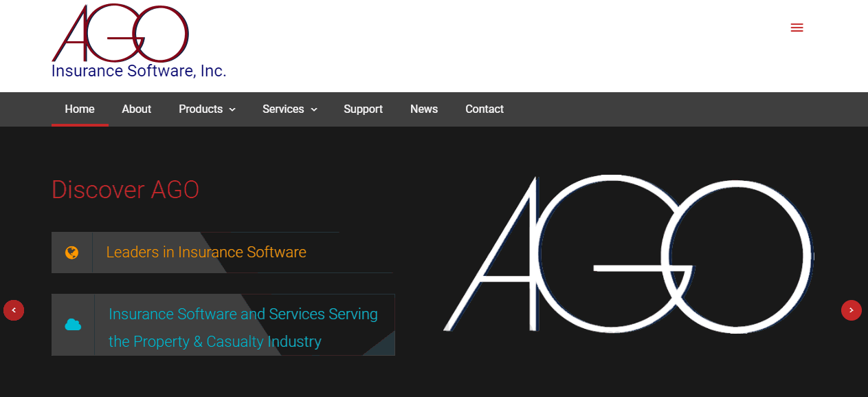Select the right carousel arrow
This screenshot has width=868, height=397.
[851, 310]
